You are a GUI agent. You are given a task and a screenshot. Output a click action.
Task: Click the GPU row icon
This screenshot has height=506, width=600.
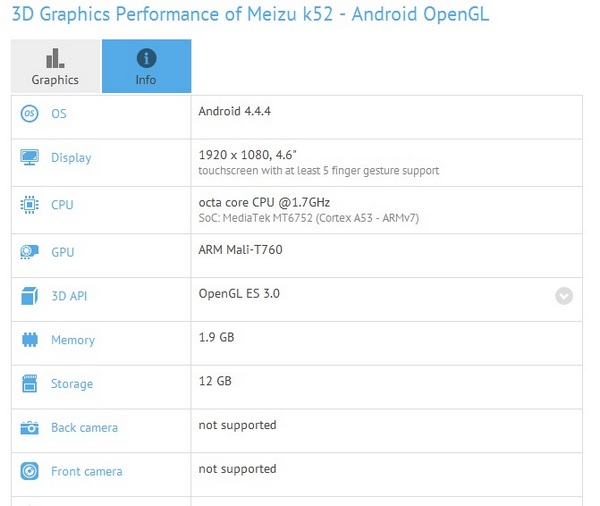click(x=29, y=253)
